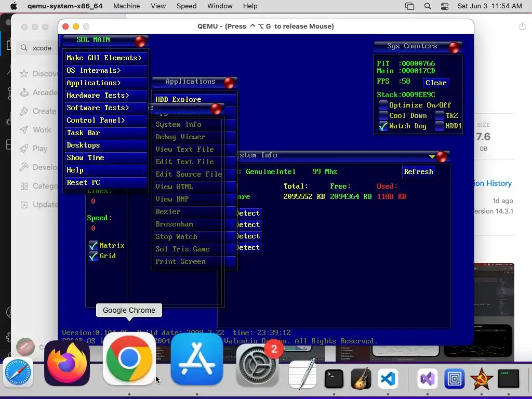Click the red ball on SOL MAIN title
This screenshot has height=399, width=532.
pyautogui.click(x=140, y=42)
